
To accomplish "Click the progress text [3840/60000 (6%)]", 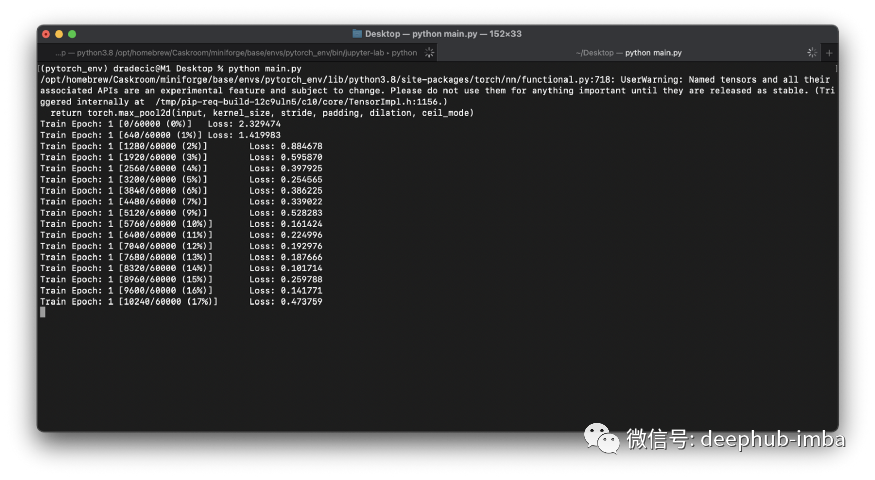I will pos(163,191).
